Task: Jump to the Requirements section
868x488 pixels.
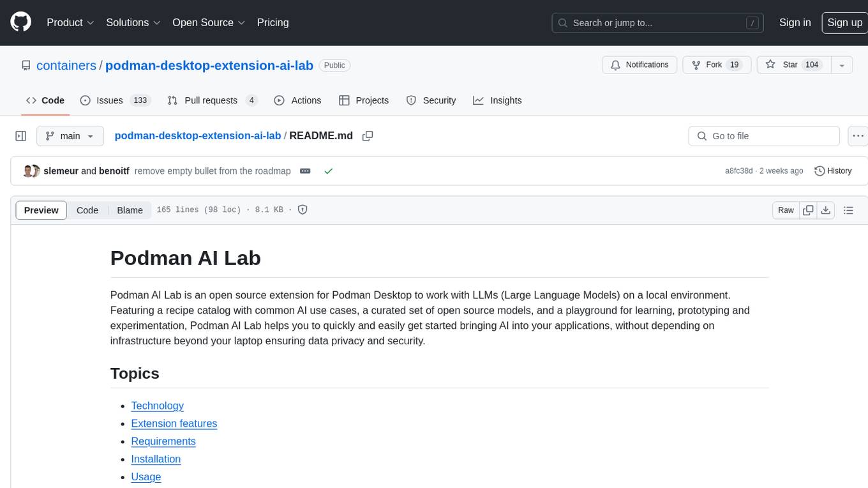Action: (x=163, y=441)
